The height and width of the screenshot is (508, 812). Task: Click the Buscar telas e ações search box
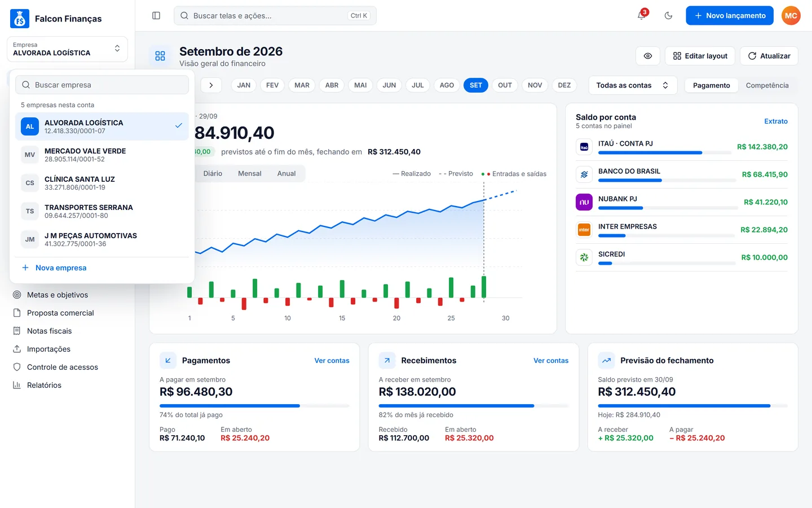[275, 16]
